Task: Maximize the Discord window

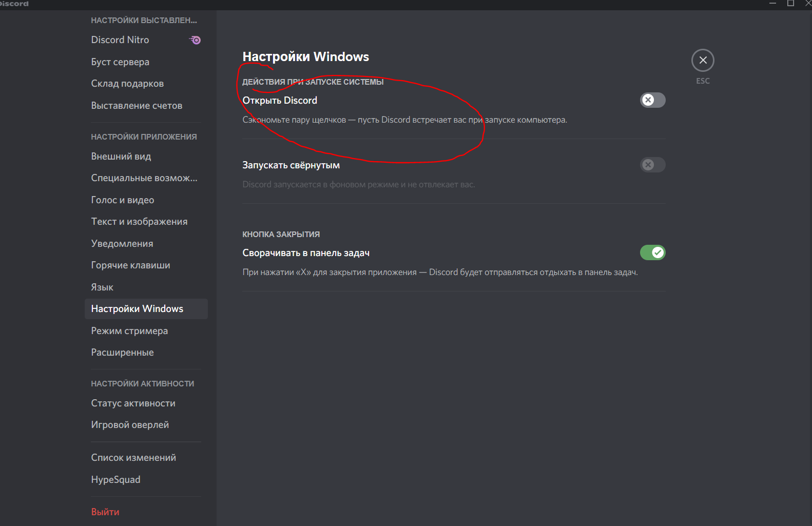Action: tap(790, 4)
